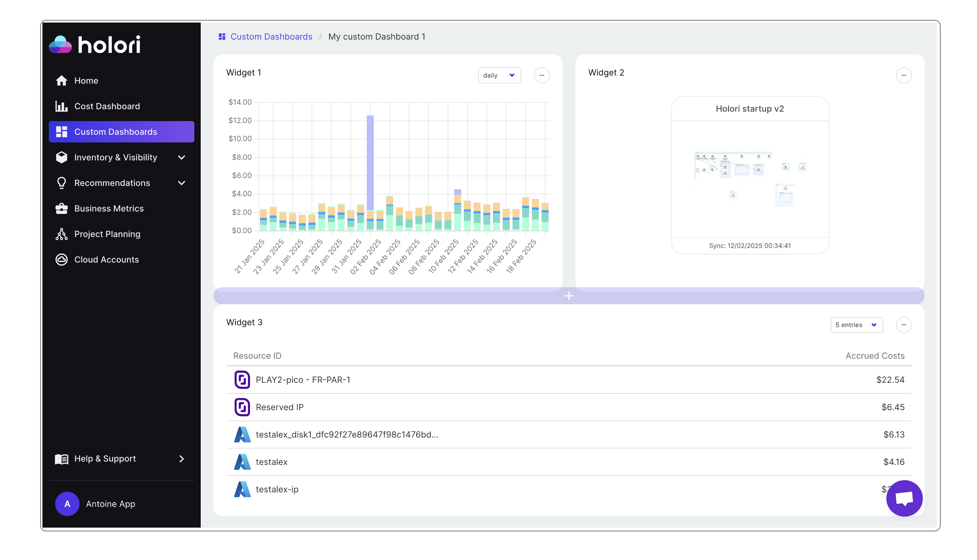Click the Help & Support book icon

click(62, 459)
